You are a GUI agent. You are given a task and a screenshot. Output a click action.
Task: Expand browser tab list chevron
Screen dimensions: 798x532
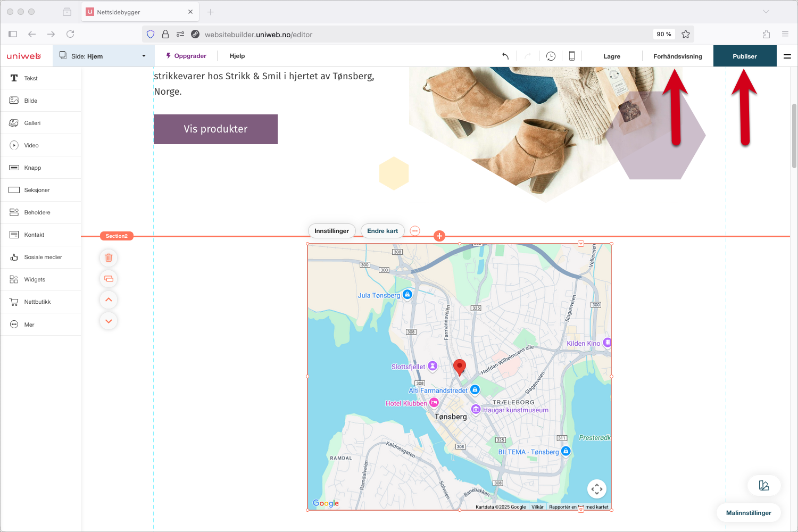[x=766, y=12]
